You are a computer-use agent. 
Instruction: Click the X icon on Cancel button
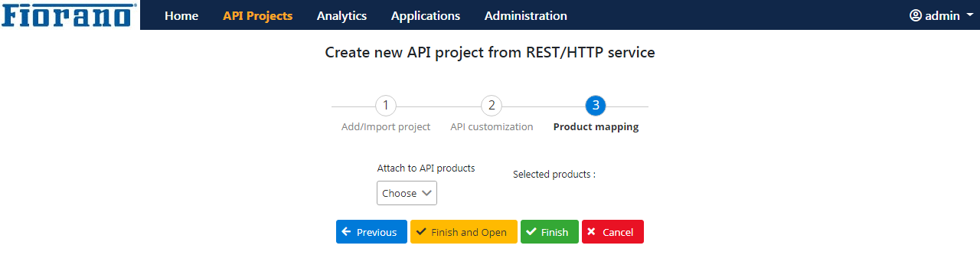pyautogui.click(x=592, y=232)
